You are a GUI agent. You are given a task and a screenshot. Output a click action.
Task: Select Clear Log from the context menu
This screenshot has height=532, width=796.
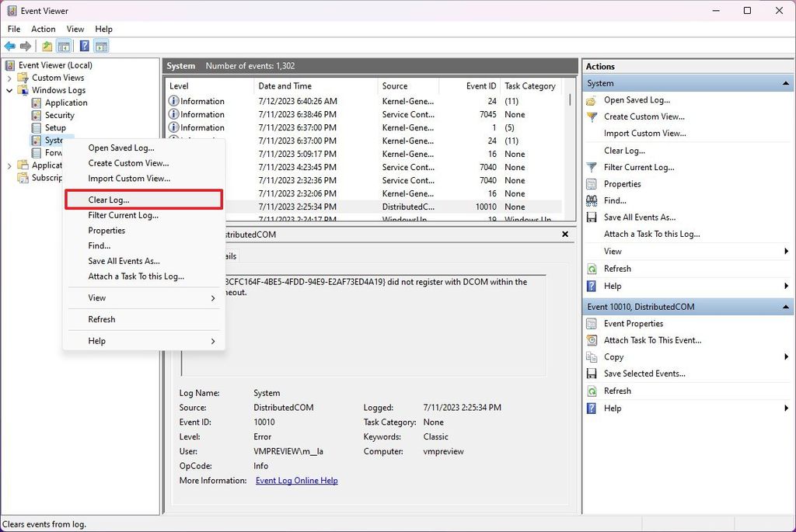[107, 200]
